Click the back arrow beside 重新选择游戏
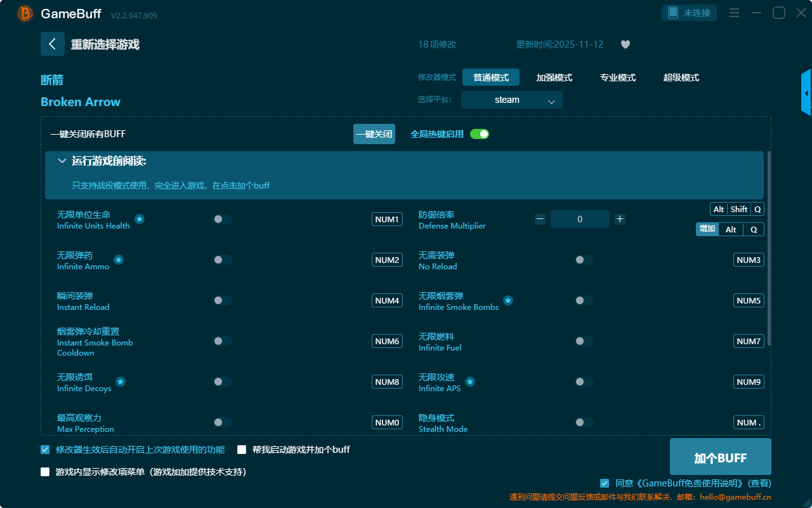 coord(52,44)
